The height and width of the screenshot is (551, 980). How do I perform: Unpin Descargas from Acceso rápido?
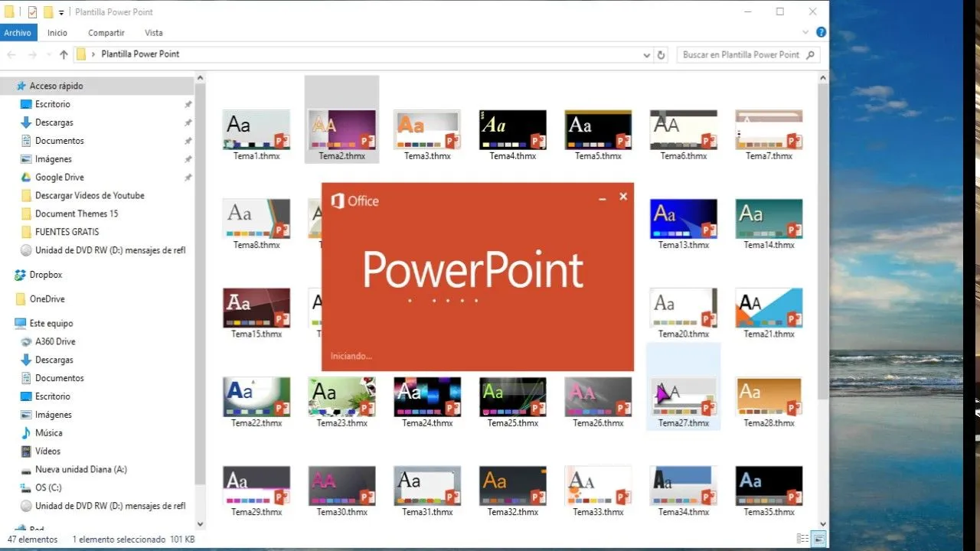click(x=188, y=122)
